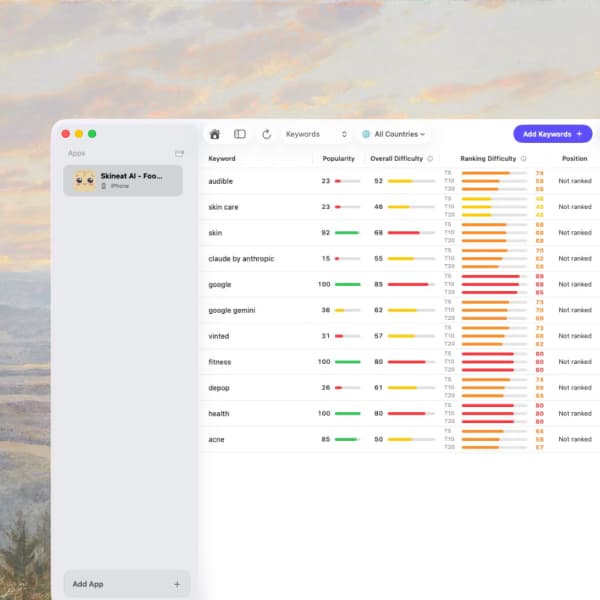Image resolution: width=600 pixels, height=600 pixels.
Task: Select the 'google' keyword row
Action: (x=400, y=284)
